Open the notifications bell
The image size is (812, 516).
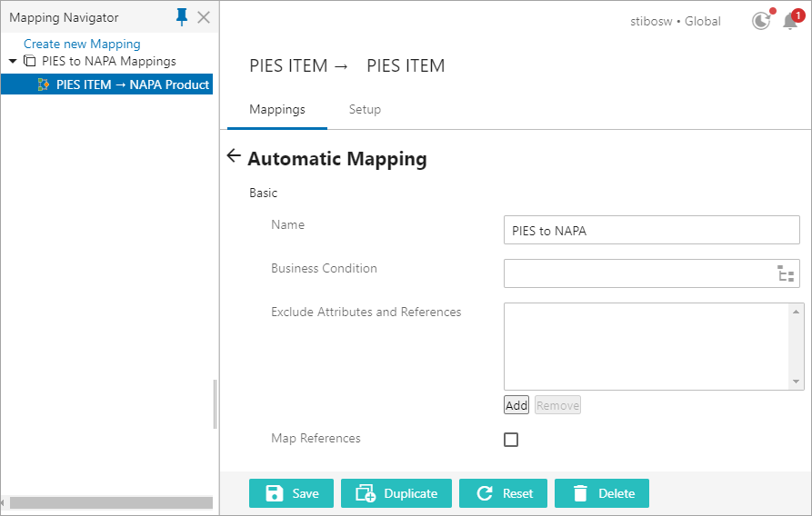pyautogui.click(x=790, y=21)
